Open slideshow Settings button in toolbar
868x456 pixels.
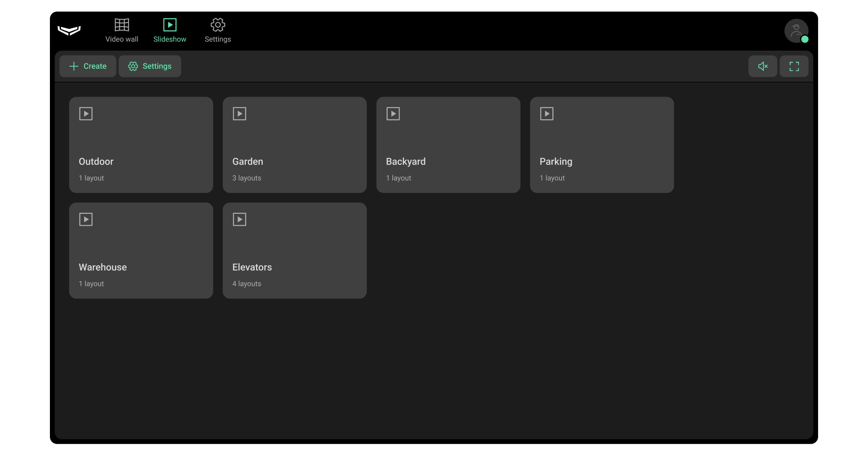pyautogui.click(x=150, y=66)
